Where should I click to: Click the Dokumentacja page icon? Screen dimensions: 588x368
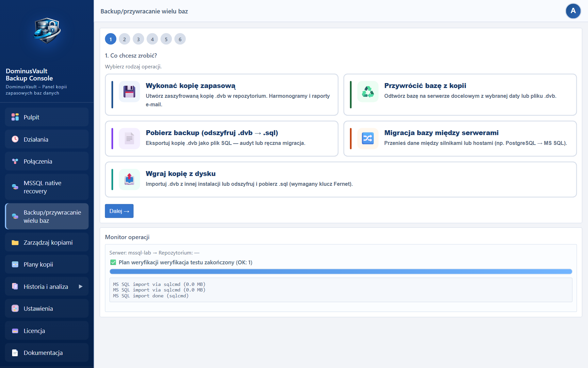[15, 353]
